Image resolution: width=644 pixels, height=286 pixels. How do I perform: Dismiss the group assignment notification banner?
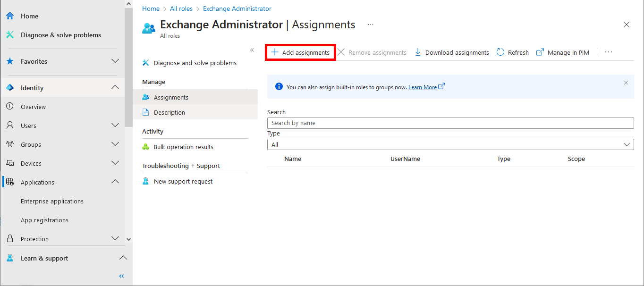[626, 82]
